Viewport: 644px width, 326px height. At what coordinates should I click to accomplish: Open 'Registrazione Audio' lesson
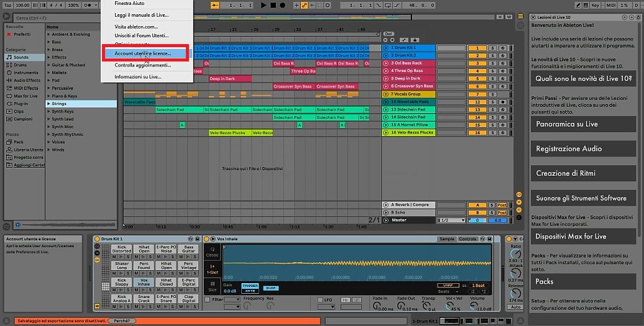(x=583, y=148)
